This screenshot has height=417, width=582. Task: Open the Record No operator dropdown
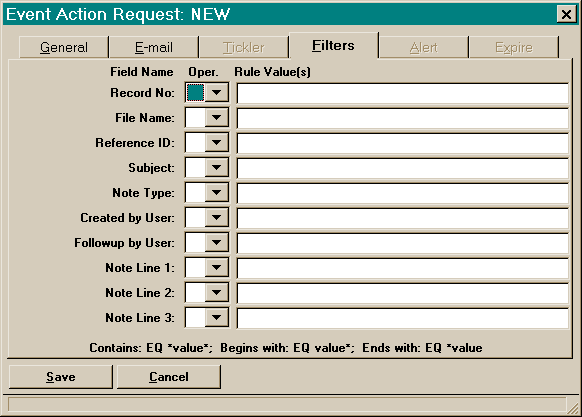coord(217,92)
